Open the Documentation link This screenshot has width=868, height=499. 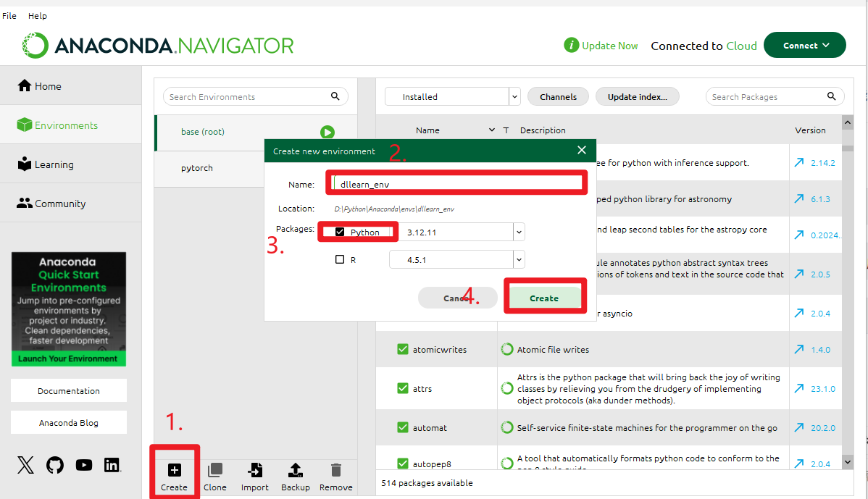click(x=69, y=390)
